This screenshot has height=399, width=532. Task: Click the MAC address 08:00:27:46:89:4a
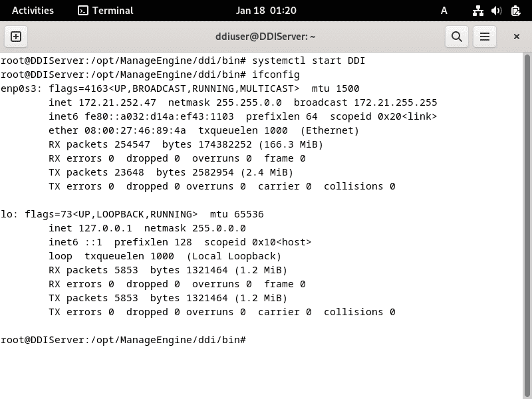click(x=135, y=130)
